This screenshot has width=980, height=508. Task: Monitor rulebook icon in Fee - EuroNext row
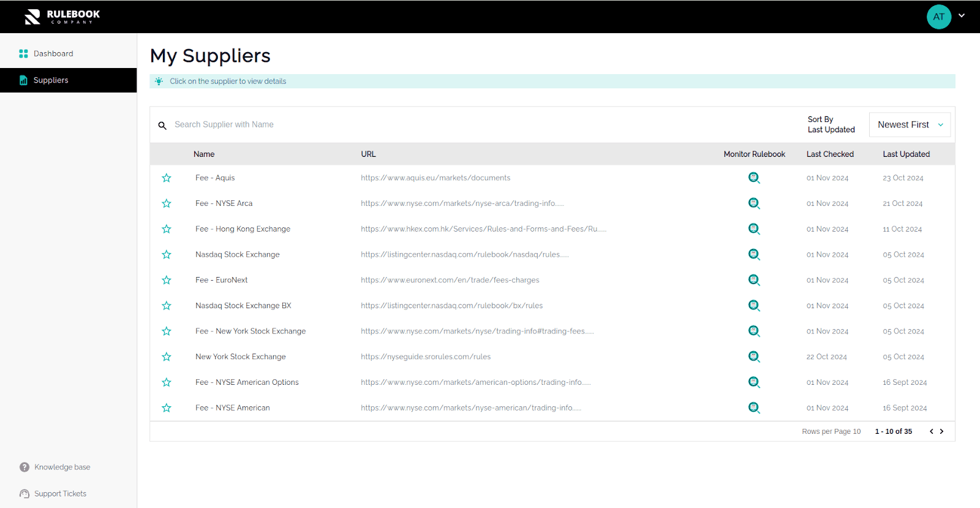coord(754,280)
